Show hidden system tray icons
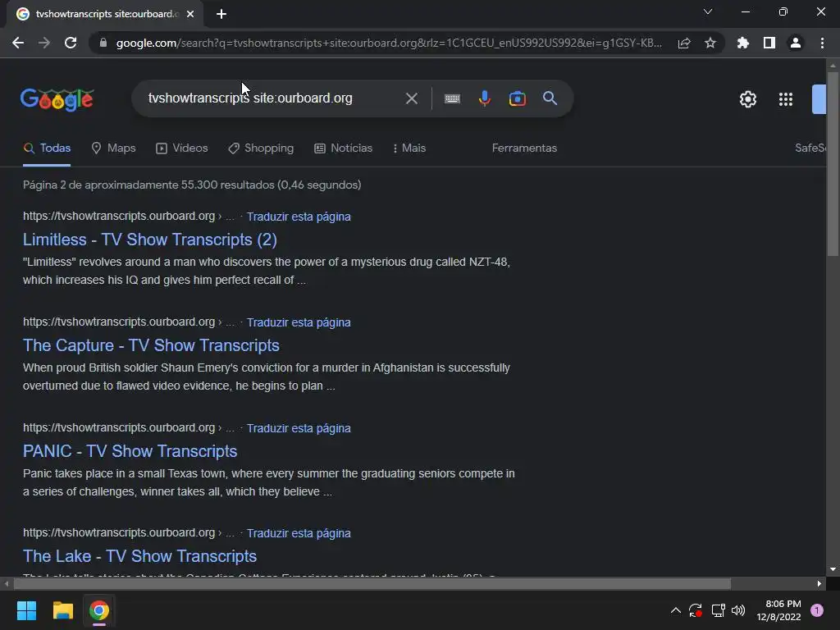 point(676,610)
